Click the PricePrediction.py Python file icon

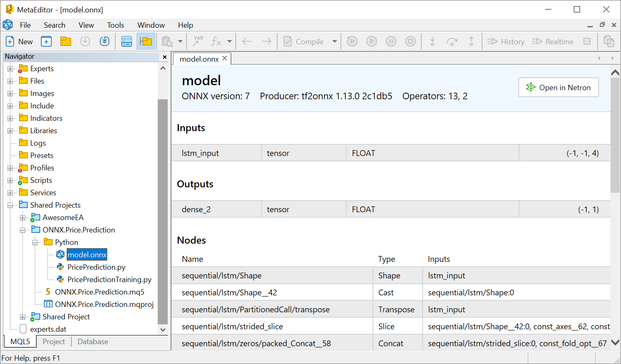(x=61, y=267)
